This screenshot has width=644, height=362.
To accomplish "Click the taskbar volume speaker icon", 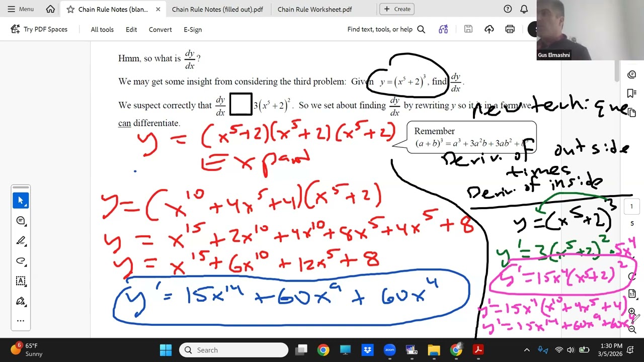I will [571, 350].
